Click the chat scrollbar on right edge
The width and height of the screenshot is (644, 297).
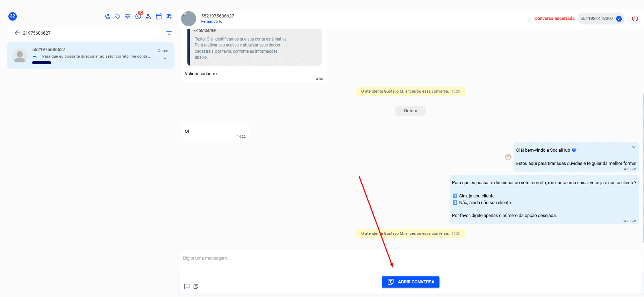click(x=643, y=168)
